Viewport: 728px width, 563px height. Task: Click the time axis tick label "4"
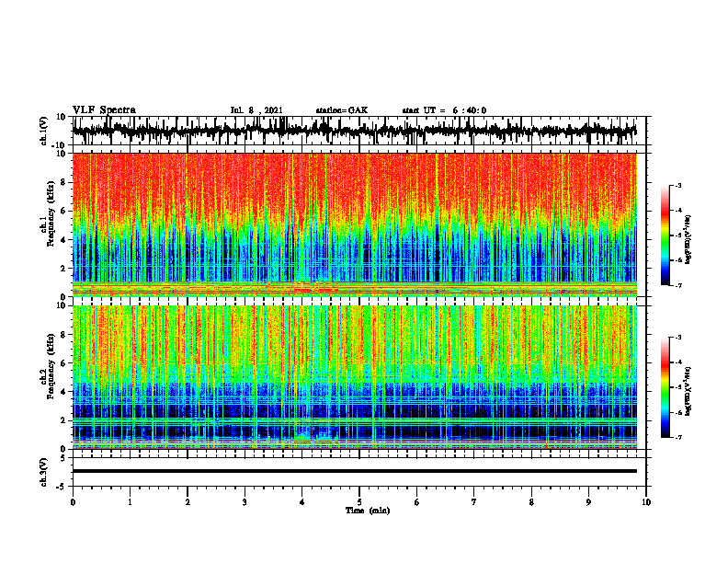pyautogui.click(x=302, y=502)
